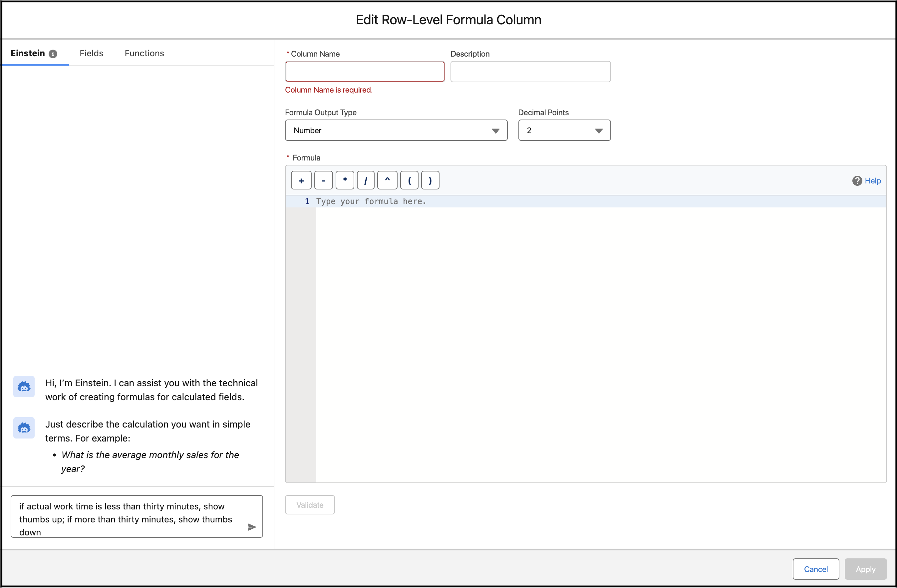Send the chat prompt with the arrow icon
Viewport: 897px width, 588px height.
(251, 527)
